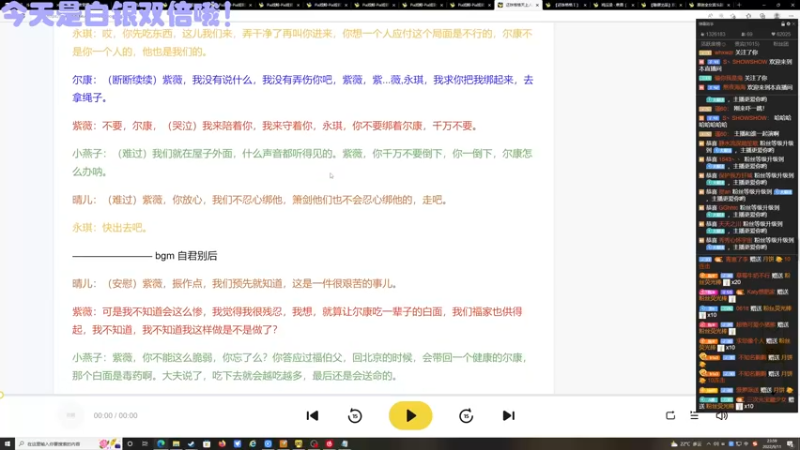
Task: Switch to the browser tab right of active tab
Action: pyautogui.click(x=565, y=5)
